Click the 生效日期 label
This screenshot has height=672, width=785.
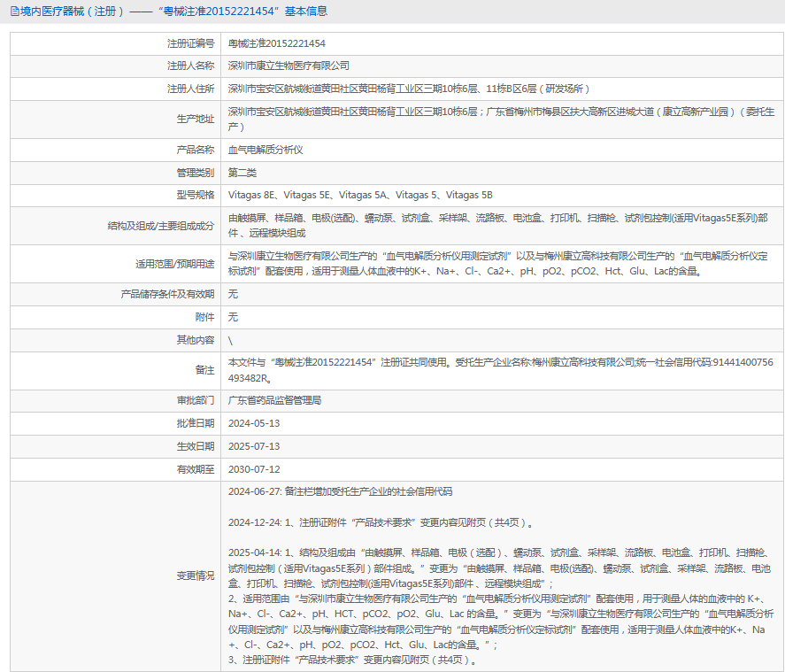coord(196,446)
